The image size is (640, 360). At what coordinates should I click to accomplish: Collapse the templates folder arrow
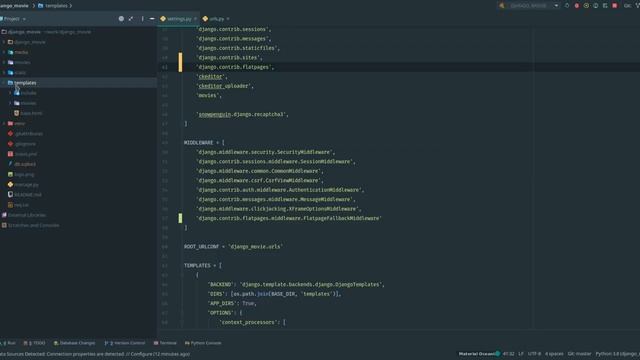pos(4,83)
